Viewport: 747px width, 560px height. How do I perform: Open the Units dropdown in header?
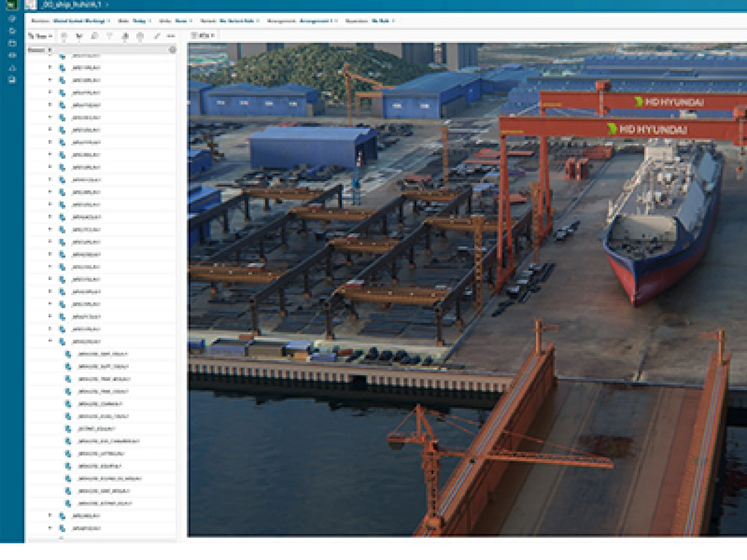[x=184, y=21]
